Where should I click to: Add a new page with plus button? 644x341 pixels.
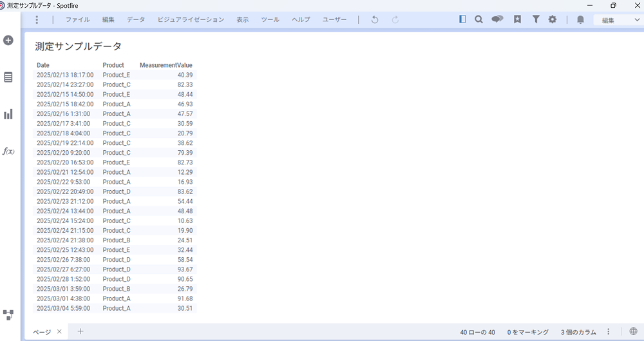[80, 331]
